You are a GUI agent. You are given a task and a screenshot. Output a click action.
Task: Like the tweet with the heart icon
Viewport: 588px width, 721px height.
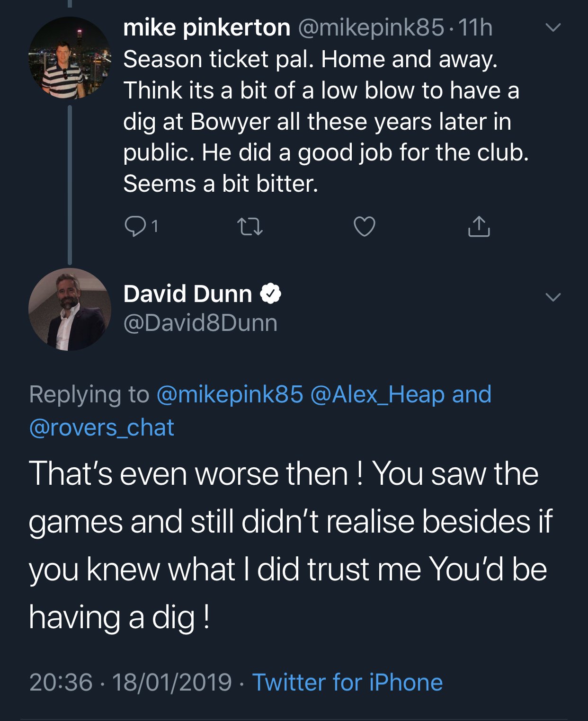click(365, 226)
